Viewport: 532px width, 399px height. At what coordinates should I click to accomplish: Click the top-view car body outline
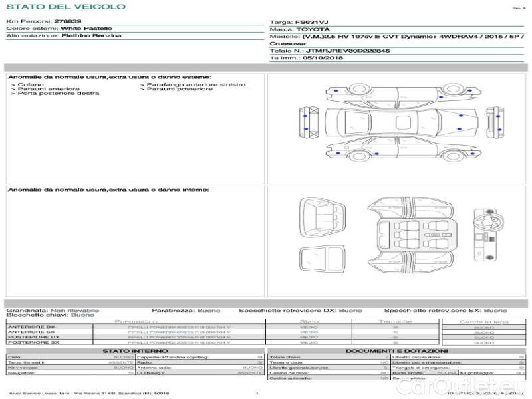[x=399, y=122]
